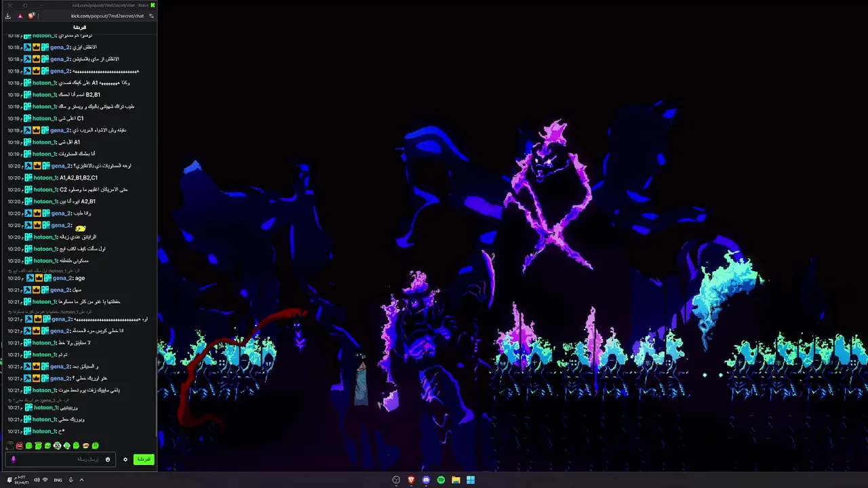Image resolution: width=868 pixels, height=488 pixels.
Task: Open Brave Shields lion icon
Action: (31, 16)
